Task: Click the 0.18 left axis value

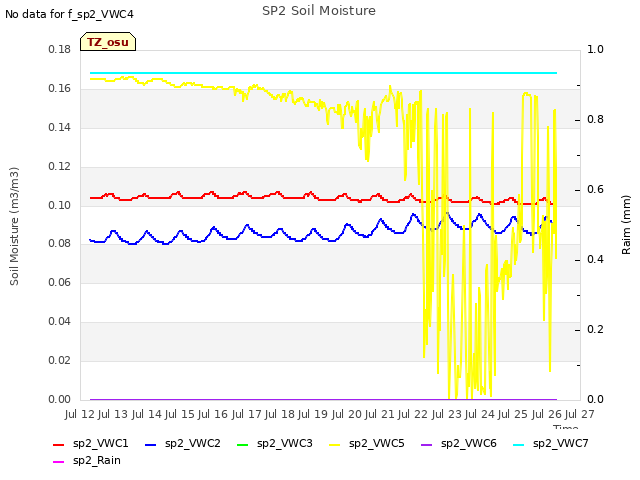Action: click(60, 50)
